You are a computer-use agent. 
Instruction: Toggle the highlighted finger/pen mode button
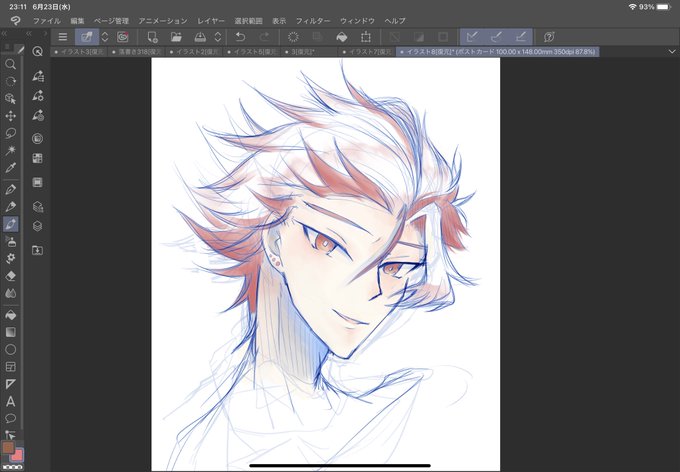(x=87, y=37)
